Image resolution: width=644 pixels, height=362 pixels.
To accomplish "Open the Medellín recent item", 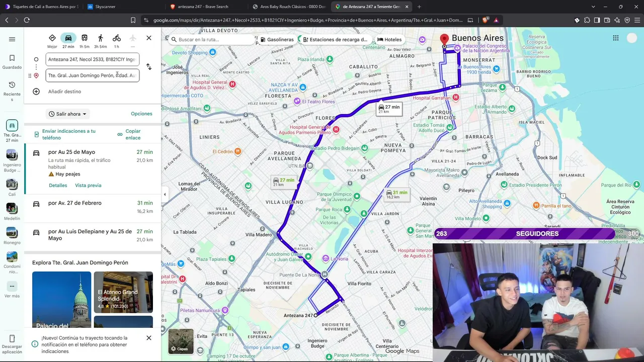I will [12, 212].
